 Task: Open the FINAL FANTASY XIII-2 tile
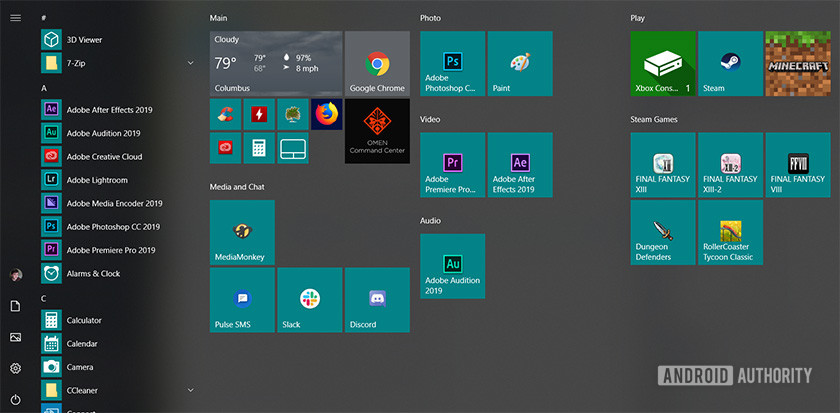730,164
